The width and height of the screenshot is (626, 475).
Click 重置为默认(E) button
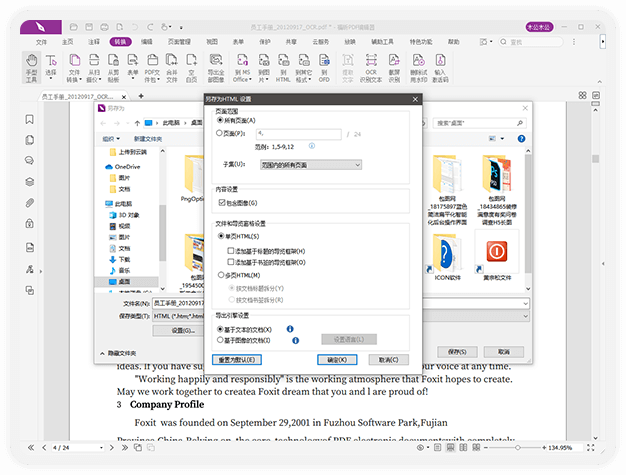(237, 360)
